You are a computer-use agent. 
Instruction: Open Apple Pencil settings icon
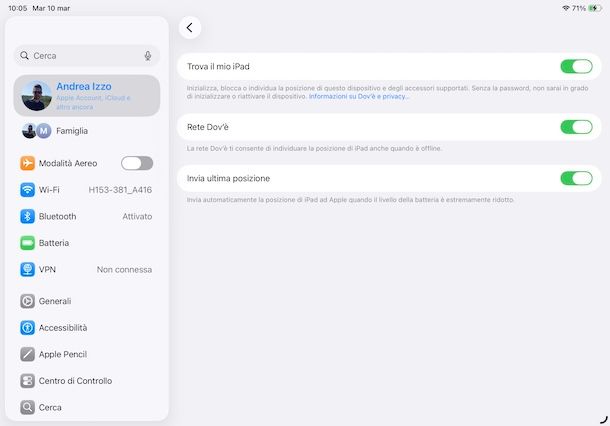[x=28, y=354]
